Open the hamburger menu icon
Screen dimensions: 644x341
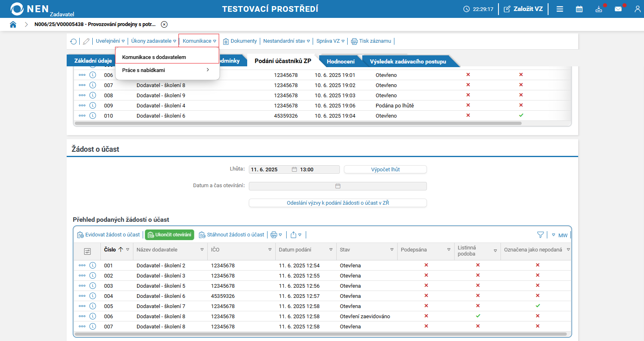click(560, 9)
